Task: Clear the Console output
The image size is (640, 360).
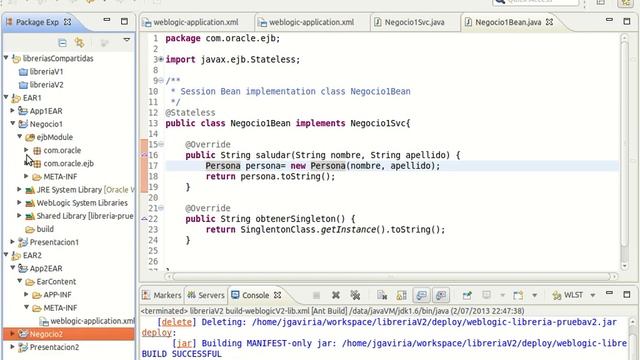Action: (382, 295)
